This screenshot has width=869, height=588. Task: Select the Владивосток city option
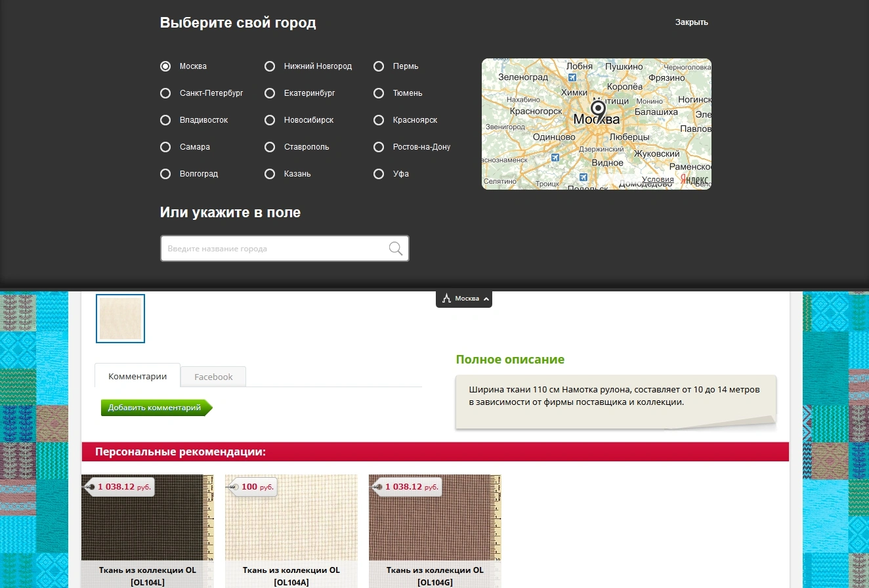tap(165, 120)
